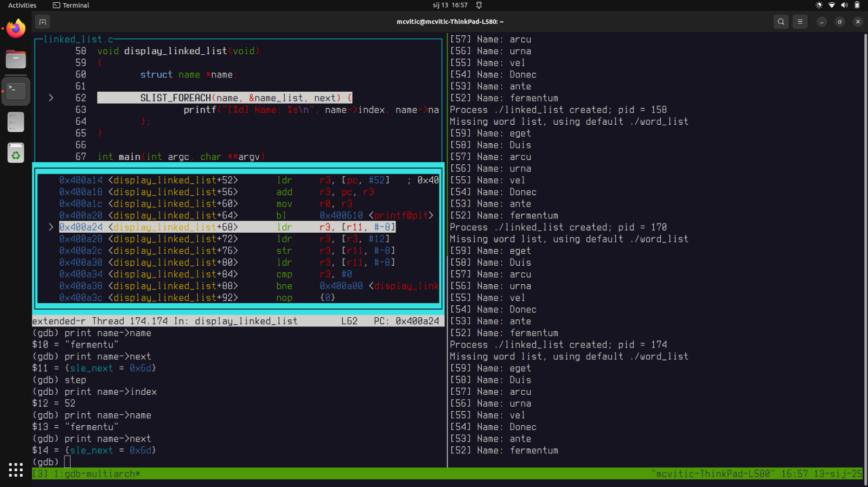868x487 pixels.
Task: Toggle the Night Light indicator in top bar
Action: pos(819,5)
